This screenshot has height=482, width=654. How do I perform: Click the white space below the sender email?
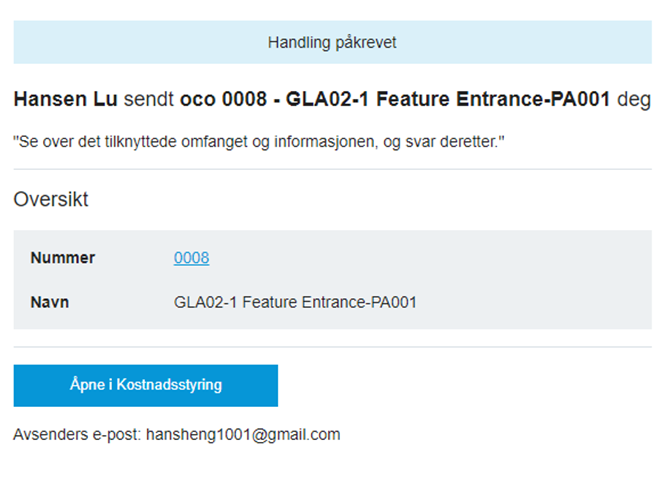[332, 464]
